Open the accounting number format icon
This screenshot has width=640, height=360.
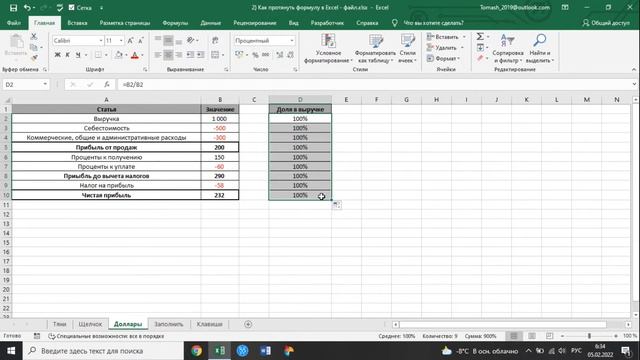(239, 55)
